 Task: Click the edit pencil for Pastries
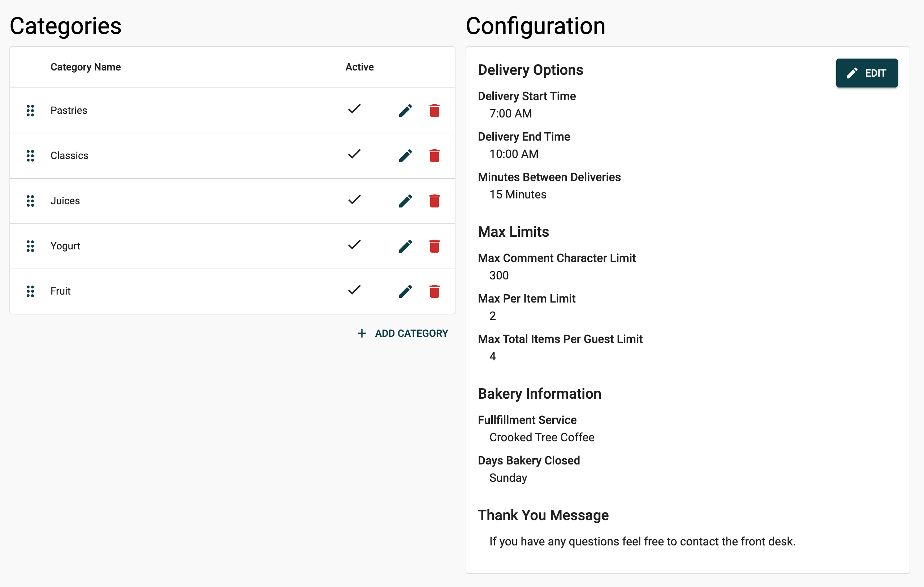(405, 111)
